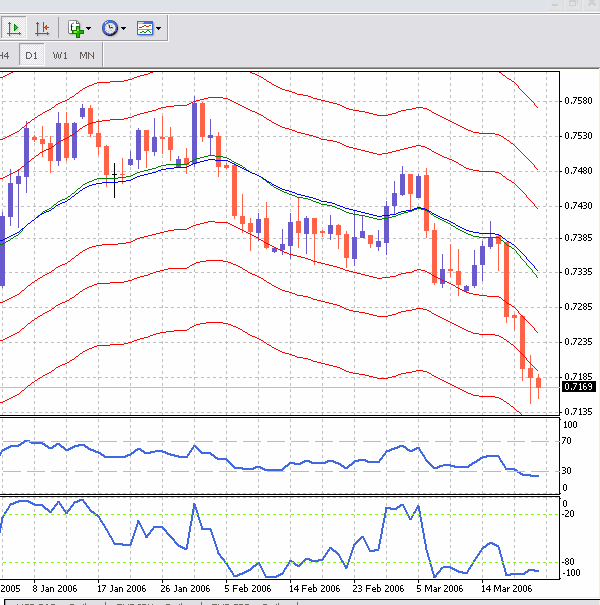The width and height of the screenshot is (600, 605).
Task: Click the -20 level in lower oscillator
Action: point(567,514)
